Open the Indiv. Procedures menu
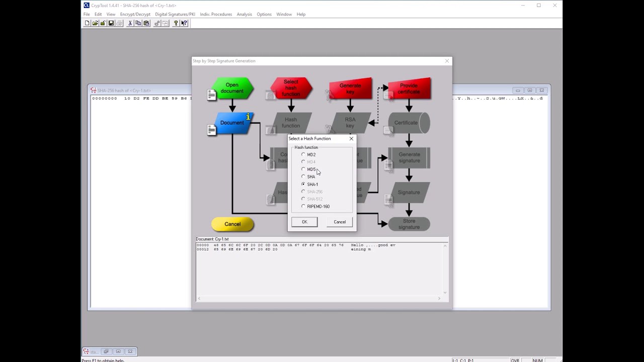The width and height of the screenshot is (644, 362). pyautogui.click(x=216, y=14)
